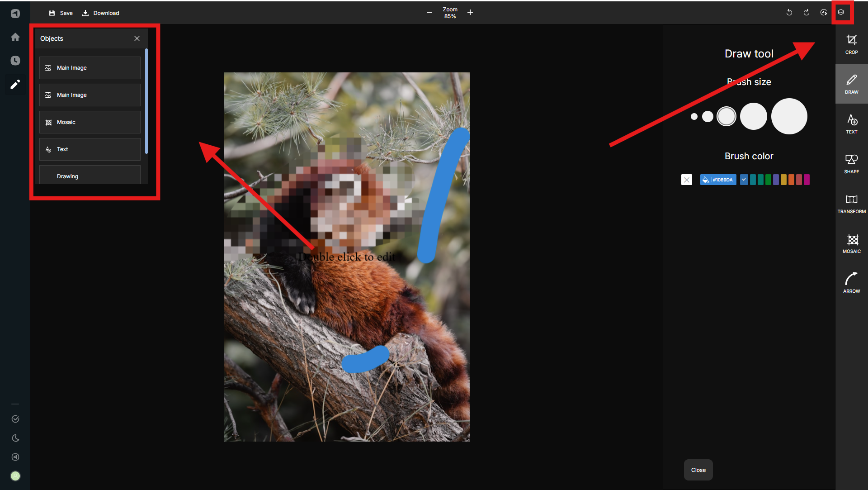Toggle the Objects layers panel icon
The height and width of the screenshot is (490, 868).
[x=841, y=12]
